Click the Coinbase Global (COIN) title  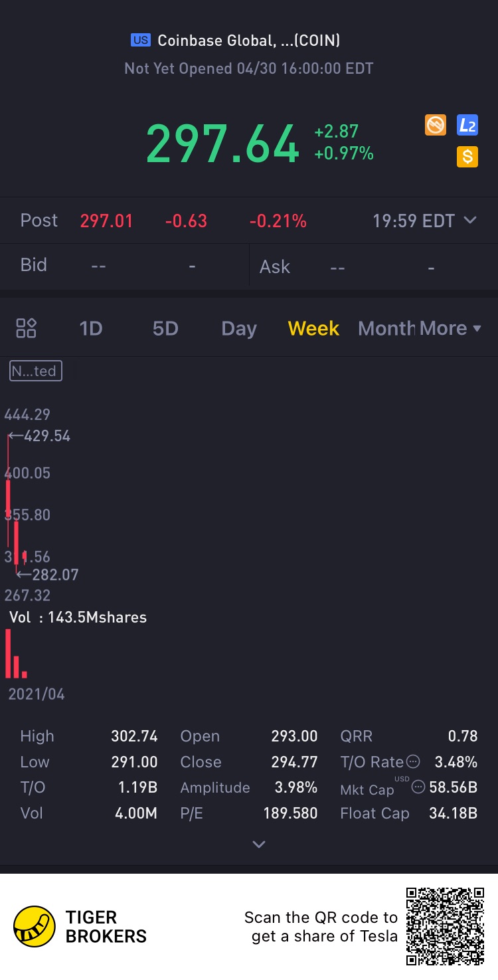coord(248,41)
